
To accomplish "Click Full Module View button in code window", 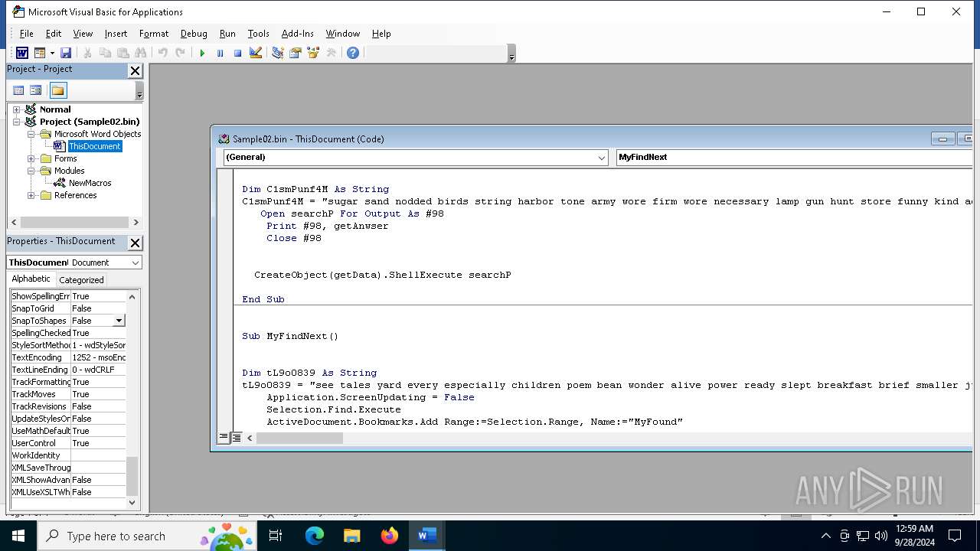I will point(237,438).
